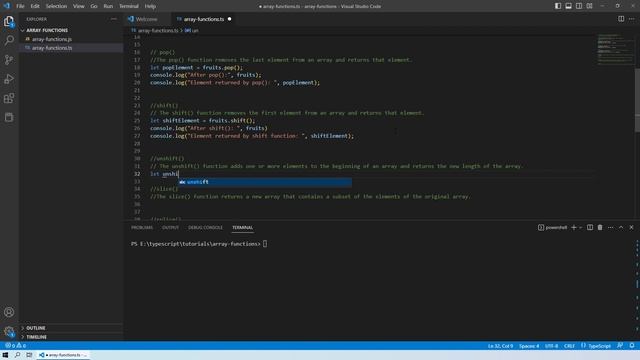Create a new terminal with plus icon
The width and height of the screenshot is (640, 360).
[573, 227]
